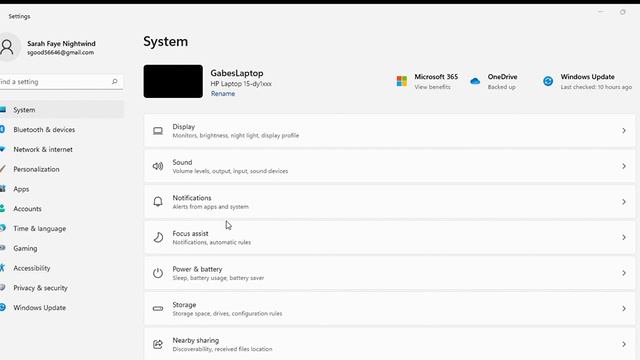640x360 pixels.
Task: Expand the Notifications row chevron
Action: 624,202
